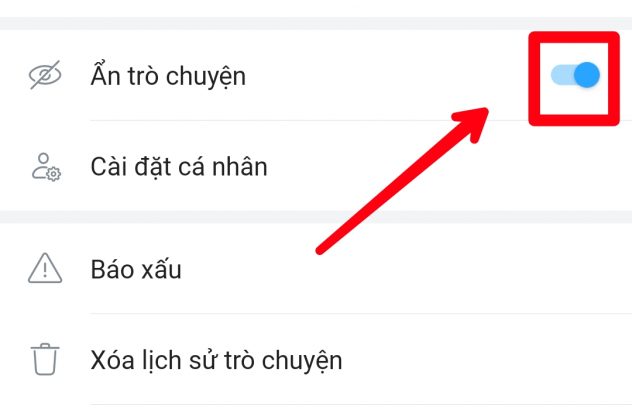Click the blue knob of the hide-chat toggle
This screenshot has height=420, width=632.
(587, 75)
